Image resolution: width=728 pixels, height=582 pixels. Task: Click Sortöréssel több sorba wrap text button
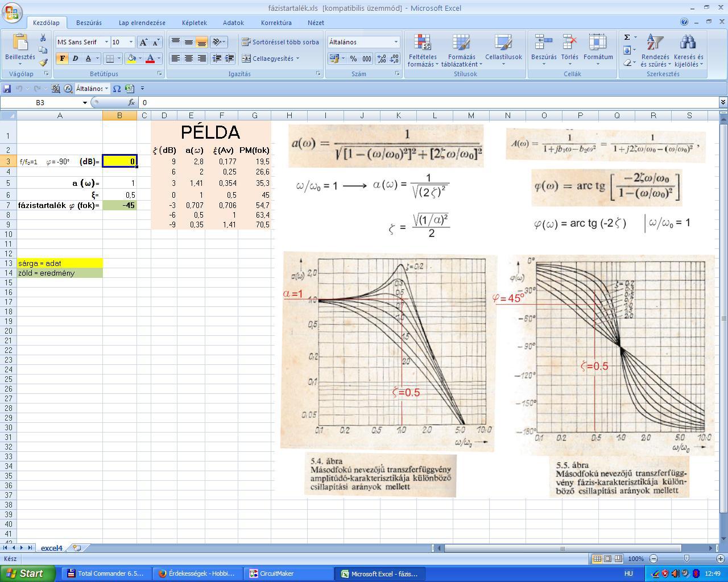[x=280, y=42]
